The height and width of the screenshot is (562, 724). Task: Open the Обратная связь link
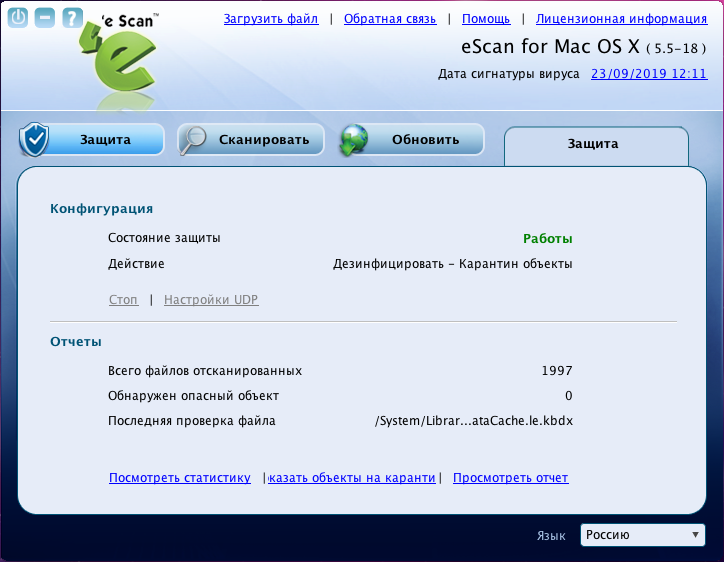pyautogui.click(x=390, y=19)
